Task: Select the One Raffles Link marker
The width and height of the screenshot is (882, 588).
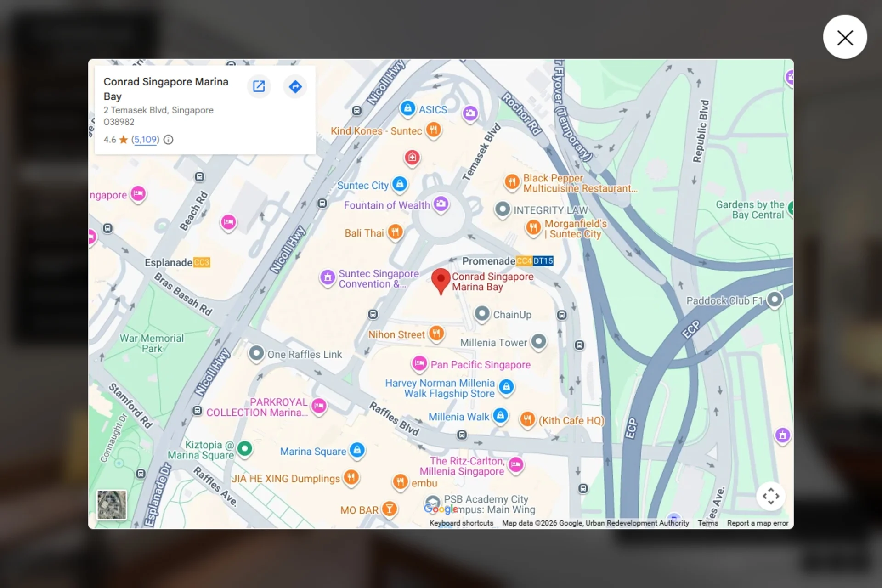Action: point(256,353)
